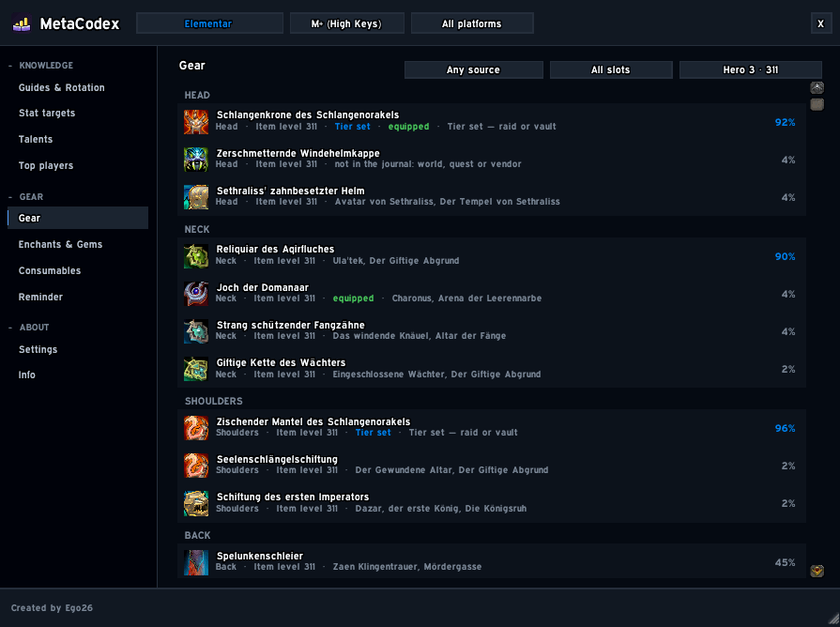Click the scroll-up arrow icon
Image resolution: width=840 pixels, height=627 pixels.
pos(817,87)
